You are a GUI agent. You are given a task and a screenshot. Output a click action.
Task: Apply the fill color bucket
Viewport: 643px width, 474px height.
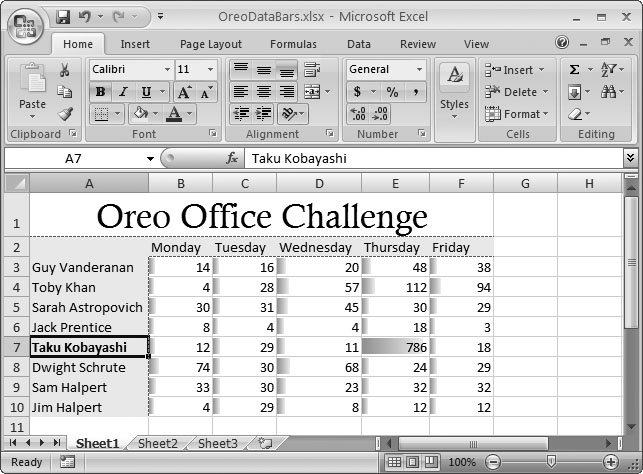[x=140, y=114]
